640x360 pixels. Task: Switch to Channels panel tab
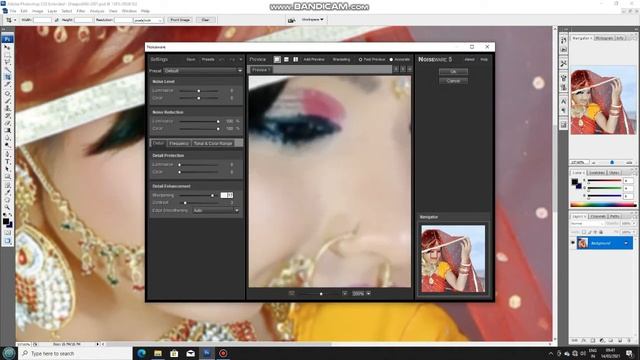(598, 216)
